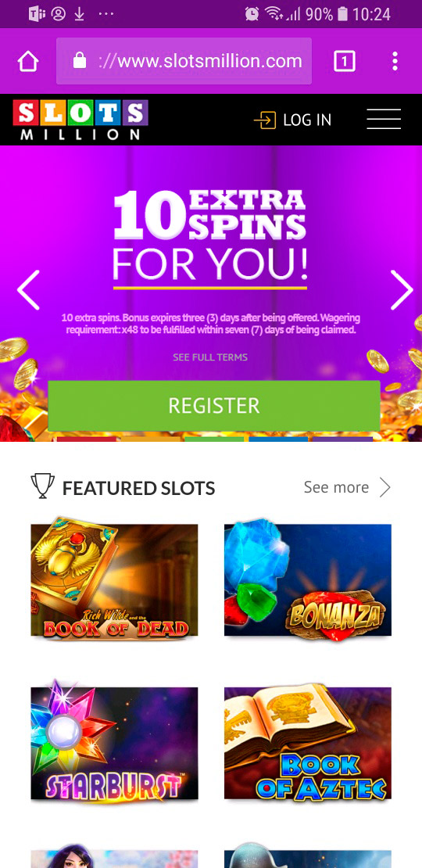Advance the banner with the right arrow
Viewport: 422px width, 868px height.
[402, 290]
